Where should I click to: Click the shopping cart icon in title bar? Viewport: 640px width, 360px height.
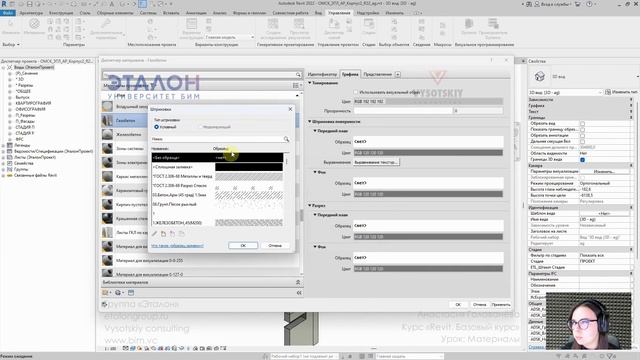point(578,4)
